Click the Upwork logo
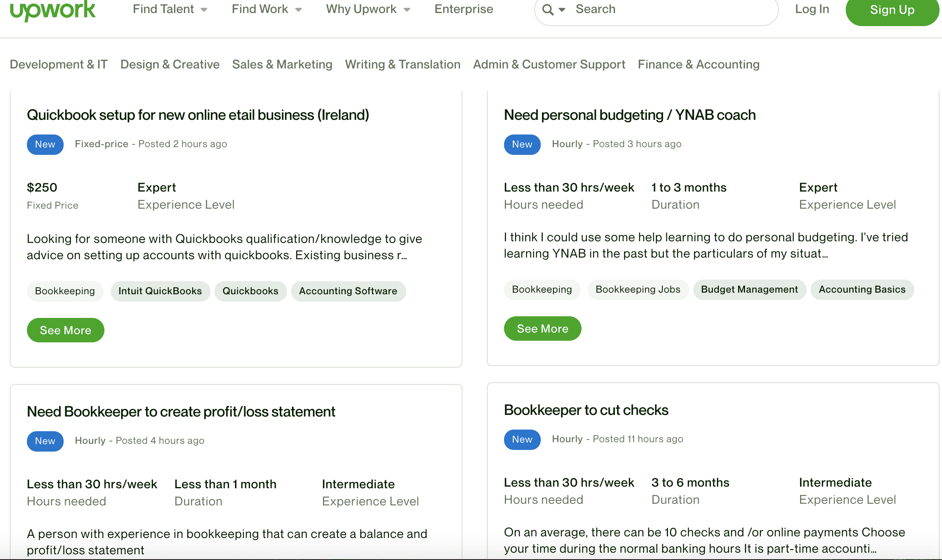942x560 pixels. click(x=52, y=10)
